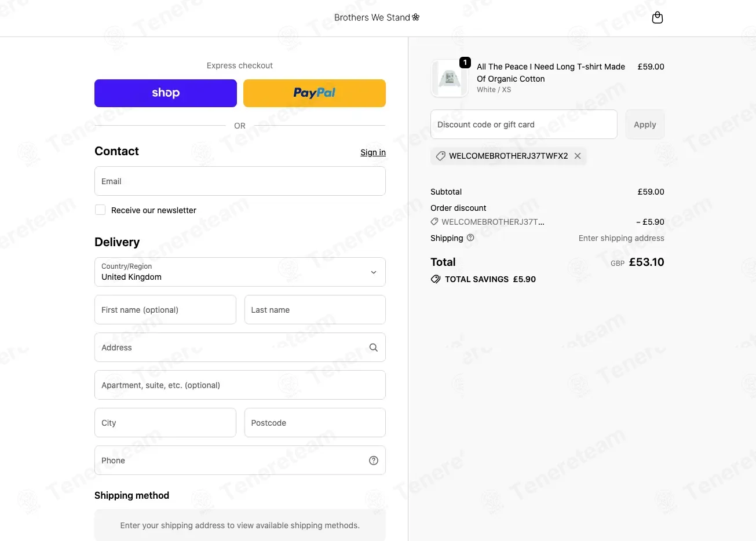This screenshot has height=541, width=756.
Task: Choose PayPal express checkout
Action: pyautogui.click(x=315, y=93)
